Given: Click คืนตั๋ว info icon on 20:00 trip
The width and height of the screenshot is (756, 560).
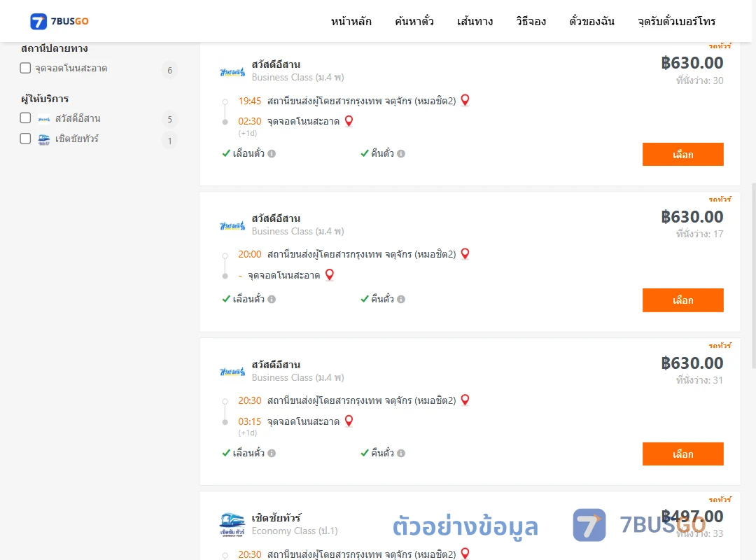Looking at the screenshot, I should [401, 300].
